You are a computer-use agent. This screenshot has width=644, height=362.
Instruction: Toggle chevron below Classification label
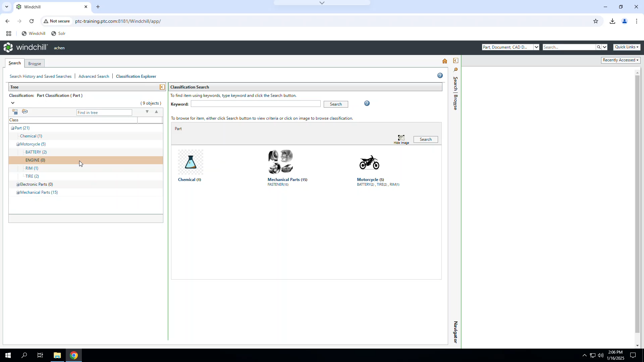click(x=13, y=103)
